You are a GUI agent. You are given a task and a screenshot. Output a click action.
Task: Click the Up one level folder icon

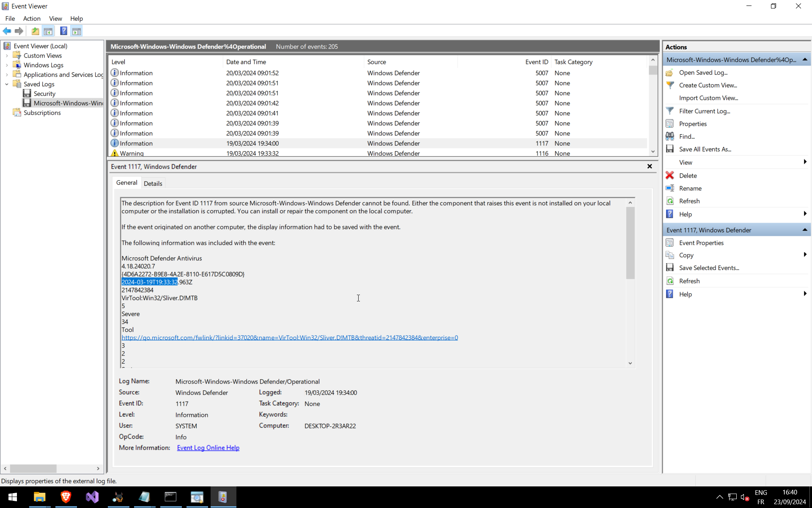click(36, 31)
